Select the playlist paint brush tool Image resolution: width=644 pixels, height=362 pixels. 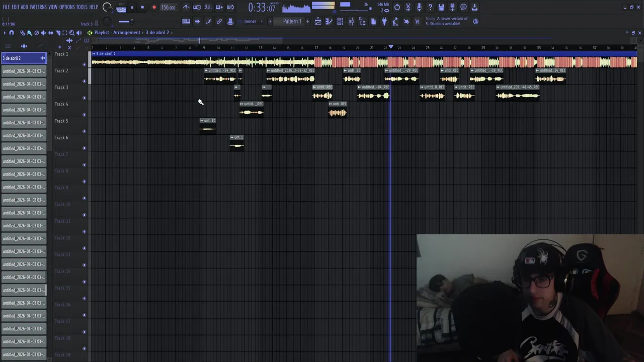point(30,33)
